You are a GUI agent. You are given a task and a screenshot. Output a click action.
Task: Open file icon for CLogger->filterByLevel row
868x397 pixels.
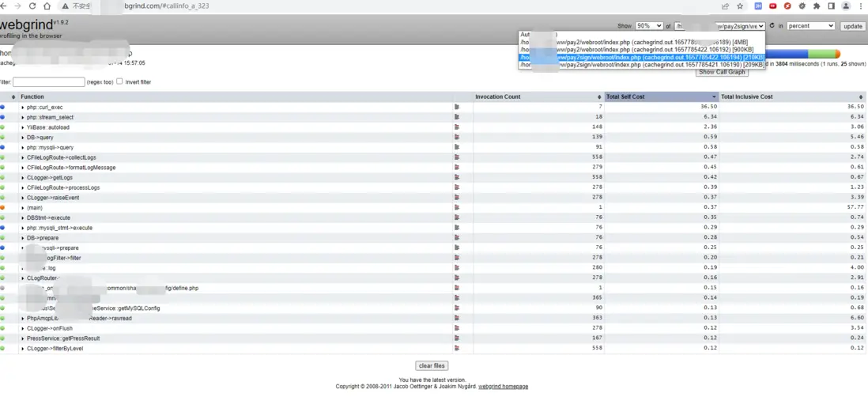(457, 348)
